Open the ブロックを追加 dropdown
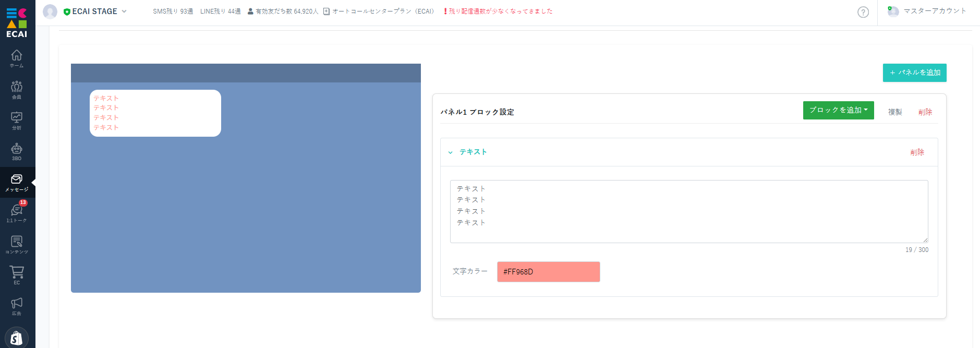This screenshot has width=980, height=348. [x=838, y=110]
